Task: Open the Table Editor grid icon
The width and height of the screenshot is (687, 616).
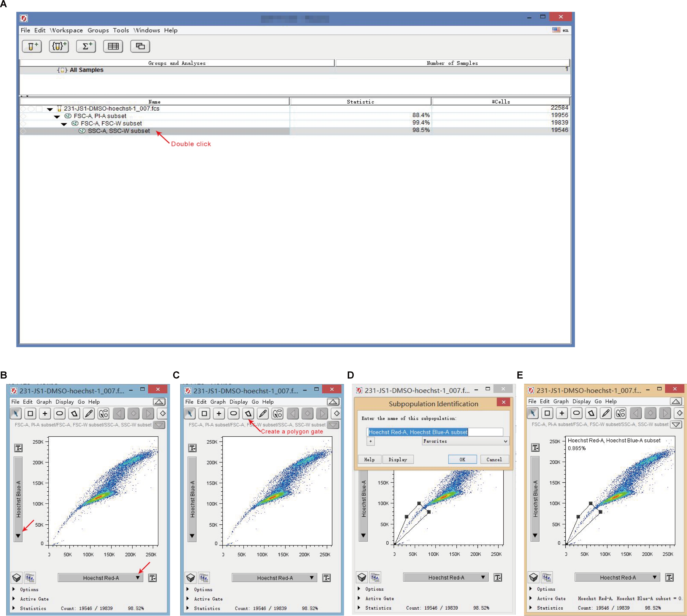Action: point(113,46)
